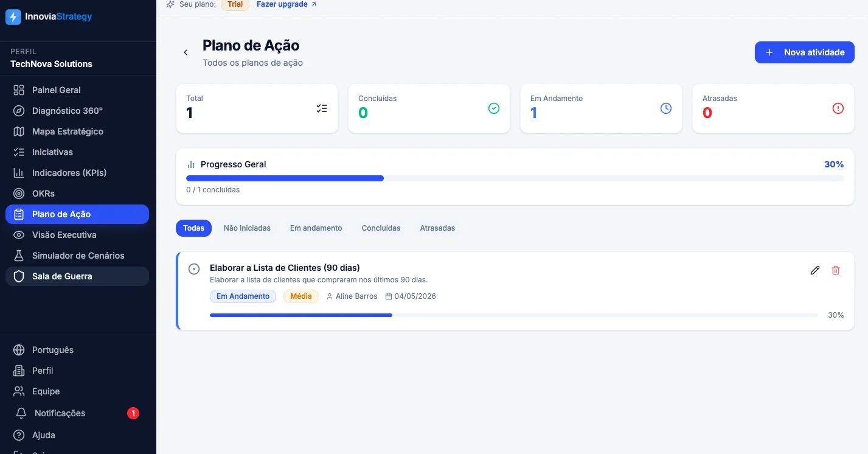This screenshot has height=454, width=868.
Task: Click the activity title Elaborar a Lista de Clientes
Action: (x=285, y=268)
